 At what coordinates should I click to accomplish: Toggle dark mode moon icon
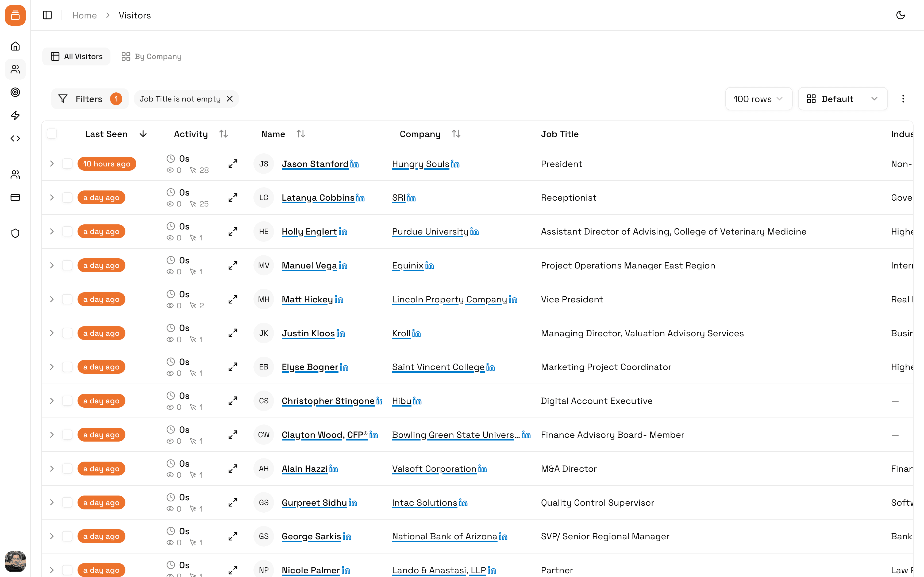(900, 15)
